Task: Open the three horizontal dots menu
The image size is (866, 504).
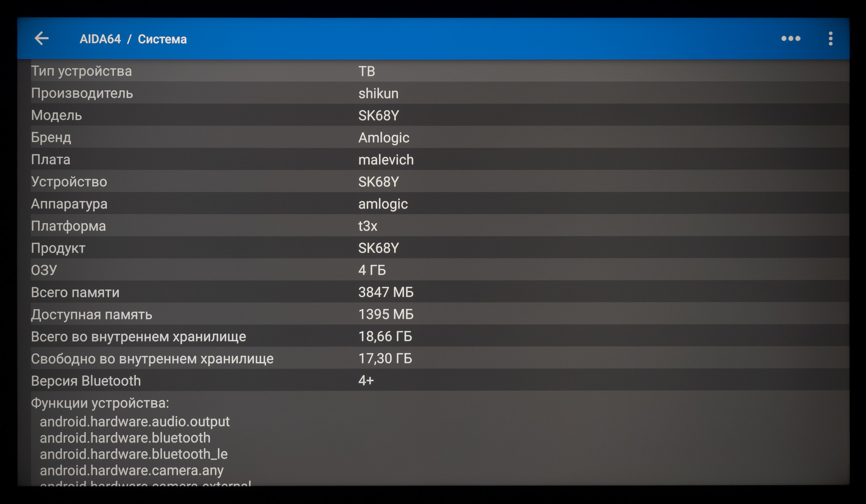Action: pyautogui.click(x=790, y=38)
